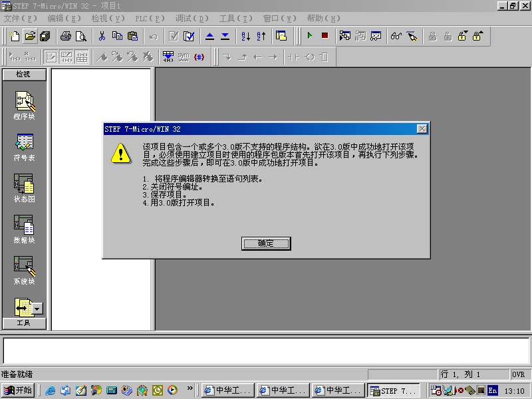Click the Force lock toolbar icon

coord(432,36)
